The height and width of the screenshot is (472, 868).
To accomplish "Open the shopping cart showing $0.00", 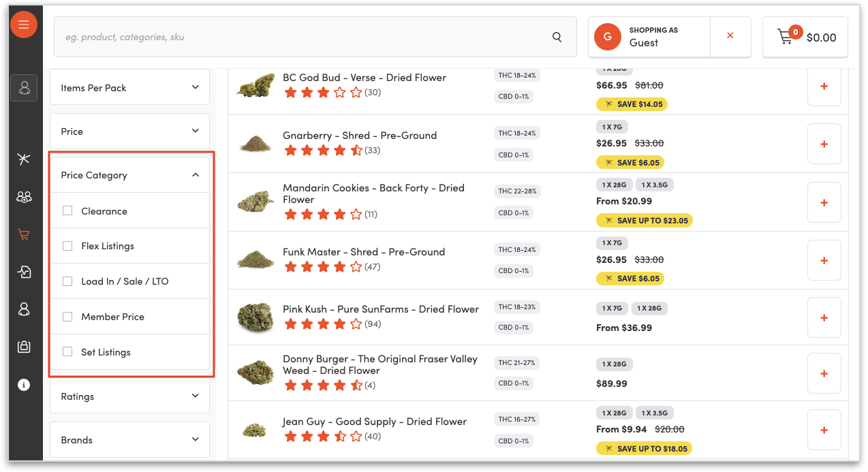I will [805, 37].
